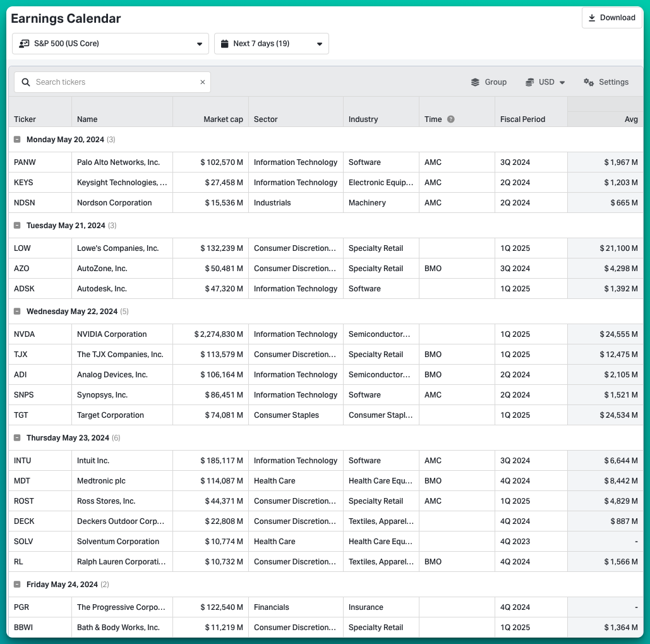Click PGR's Financials sector cell

point(296,607)
